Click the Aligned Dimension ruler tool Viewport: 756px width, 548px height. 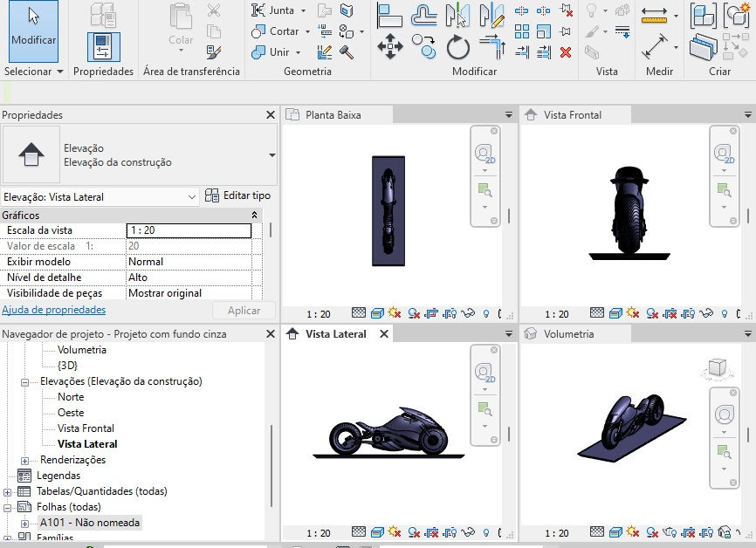654,16
